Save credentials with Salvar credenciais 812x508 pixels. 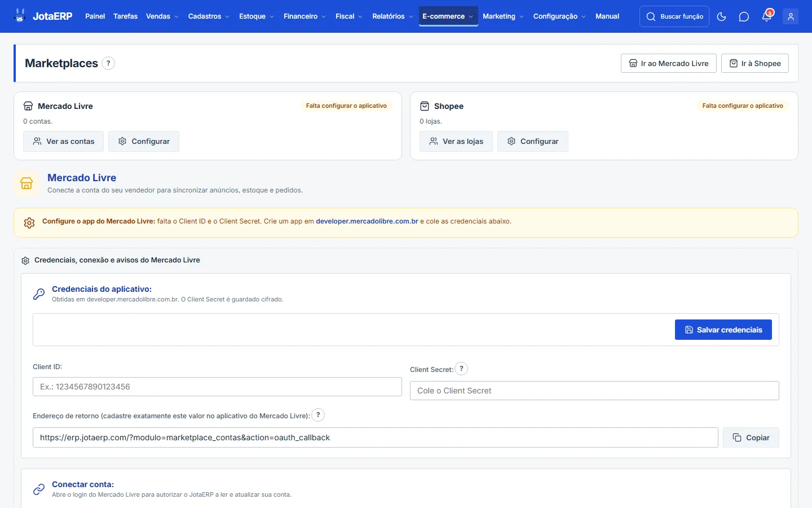(x=723, y=330)
